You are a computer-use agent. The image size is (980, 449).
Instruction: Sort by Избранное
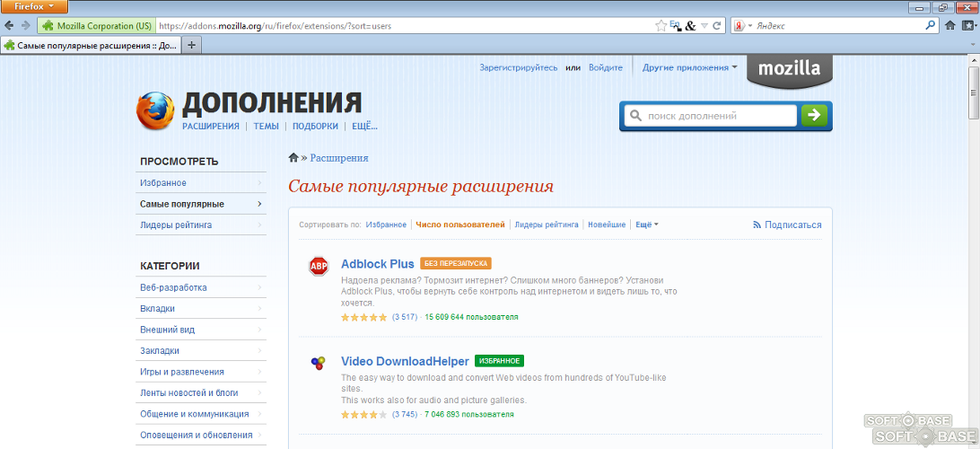tap(386, 224)
